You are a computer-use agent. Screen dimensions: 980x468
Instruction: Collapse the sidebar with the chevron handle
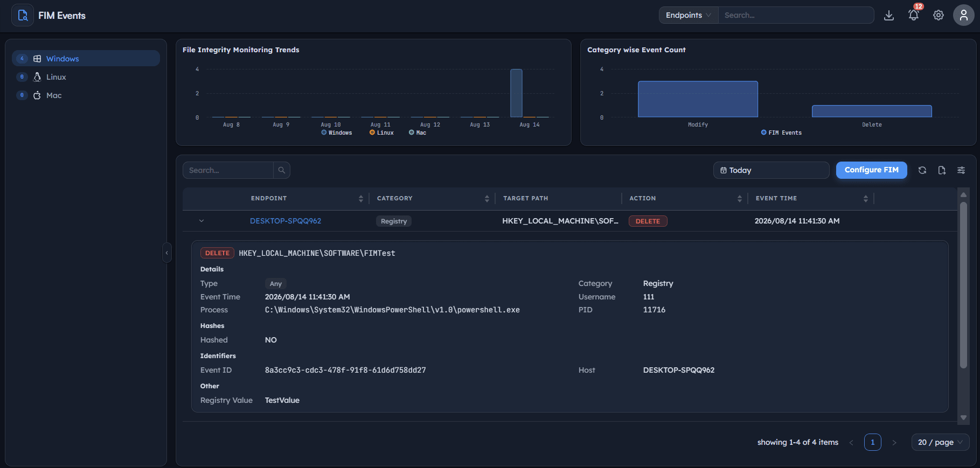click(x=167, y=253)
